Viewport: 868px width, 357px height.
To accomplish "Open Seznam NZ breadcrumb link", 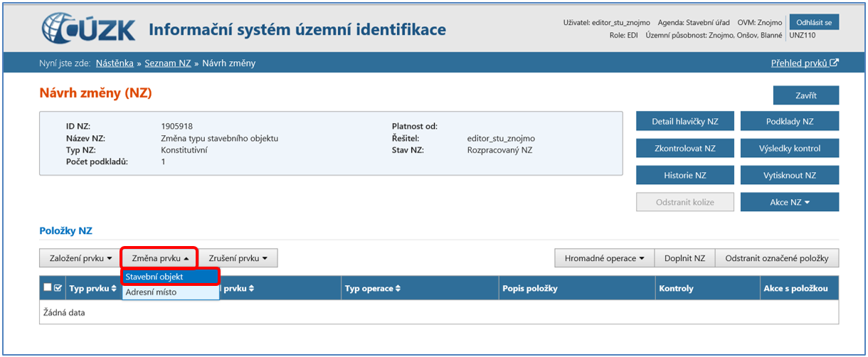I will click(168, 63).
